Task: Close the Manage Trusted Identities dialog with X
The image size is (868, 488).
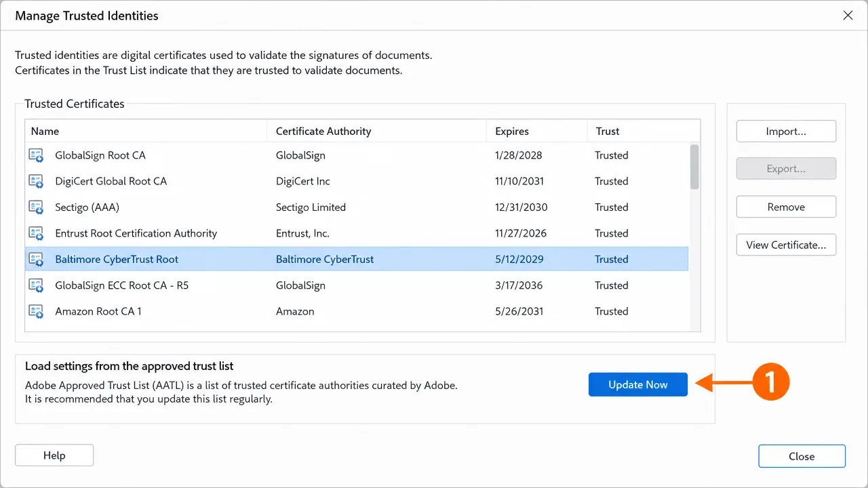Action: point(848,15)
